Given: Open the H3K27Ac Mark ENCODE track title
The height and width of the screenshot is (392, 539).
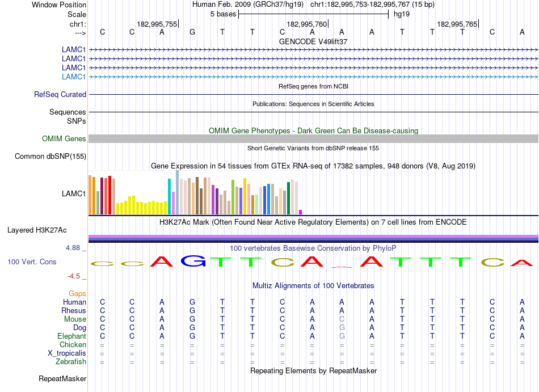Looking at the screenshot, I should 313,222.
